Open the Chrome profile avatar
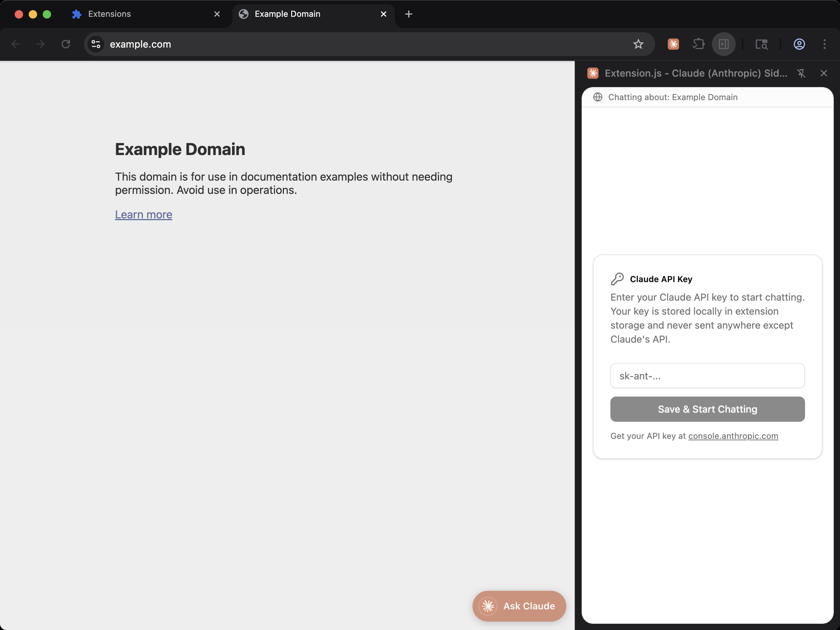 (799, 44)
